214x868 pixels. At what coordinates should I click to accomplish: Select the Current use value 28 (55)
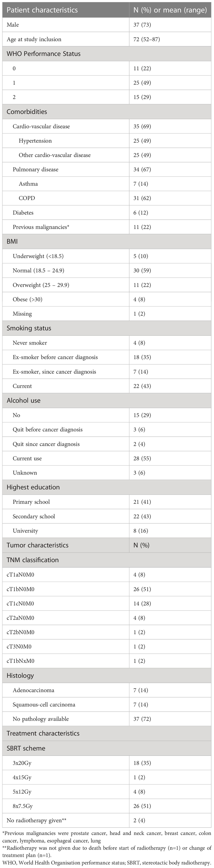click(142, 459)
